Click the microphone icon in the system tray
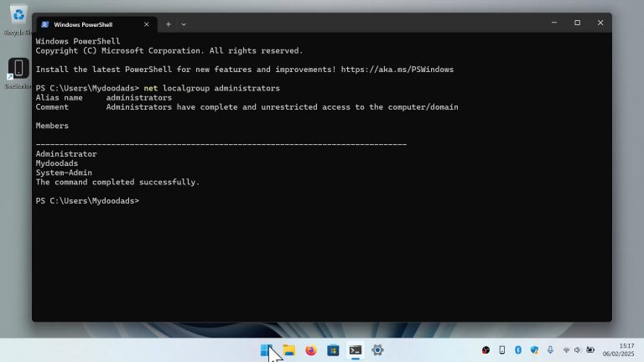The width and height of the screenshot is (644, 362). [550, 350]
